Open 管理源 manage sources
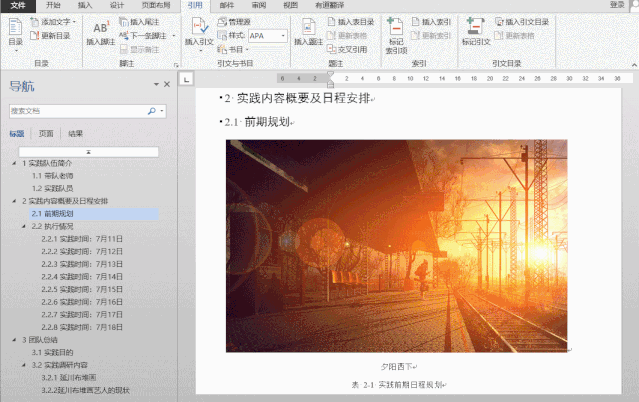 234,22
